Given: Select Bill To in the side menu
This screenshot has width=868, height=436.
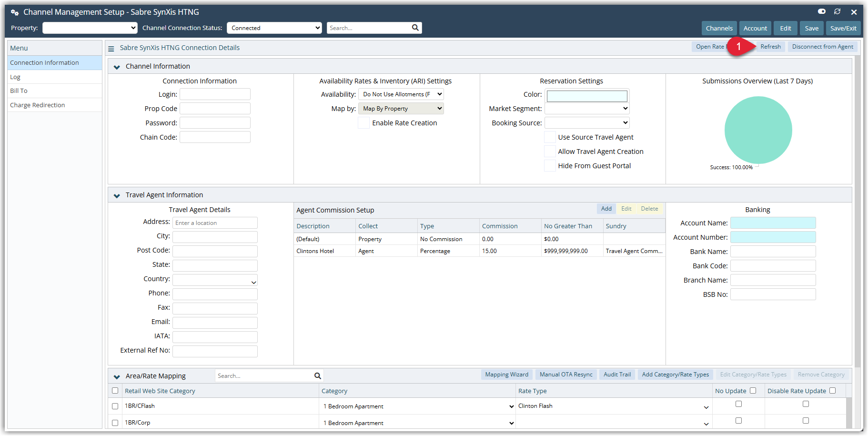Looking at the screenshot, I should click(55, 91).
